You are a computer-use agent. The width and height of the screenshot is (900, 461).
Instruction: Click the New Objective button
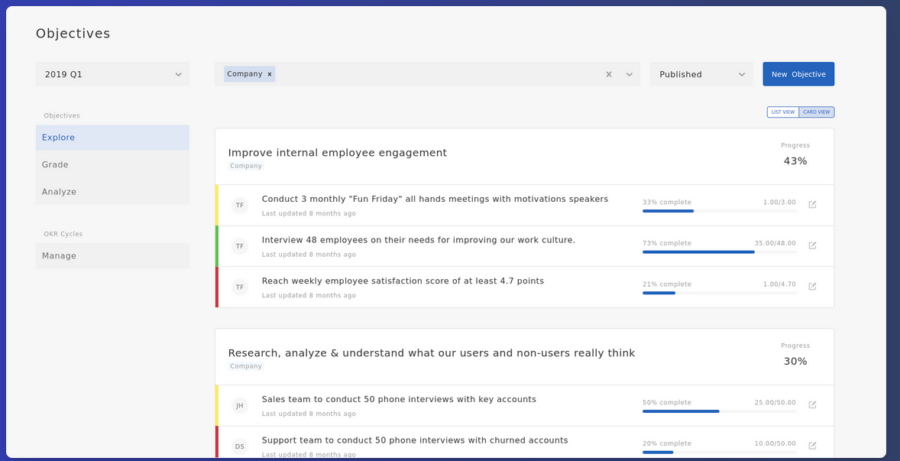click(x=798, y=74)
